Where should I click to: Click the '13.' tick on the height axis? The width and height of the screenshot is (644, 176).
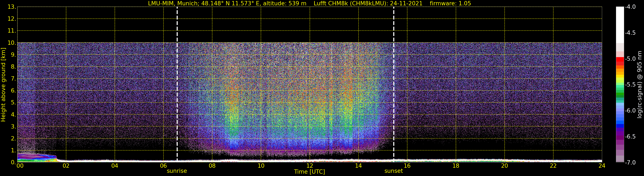point(12,7)
